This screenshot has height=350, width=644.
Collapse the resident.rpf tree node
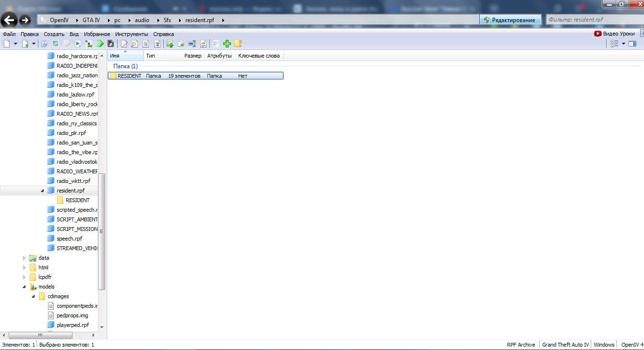coord(42,191)
